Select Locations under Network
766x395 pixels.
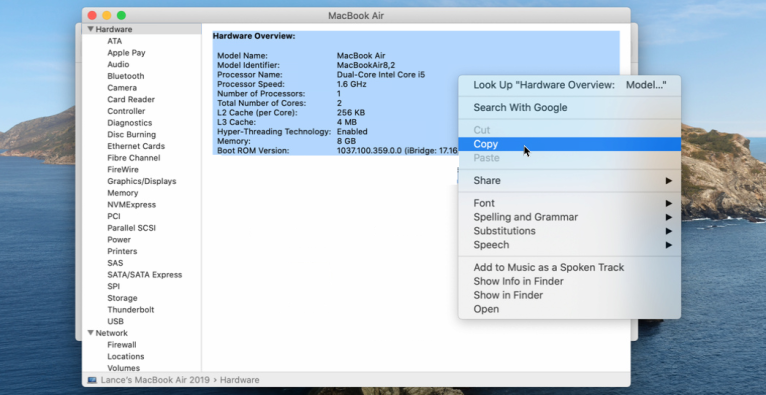pos(126,356)
